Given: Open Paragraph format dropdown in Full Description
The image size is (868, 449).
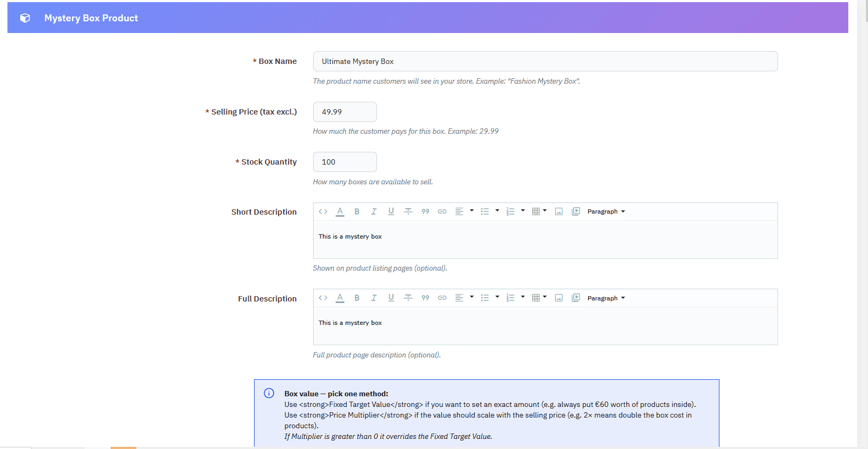Looking at the screenshot, I should (x=606, y=298).
